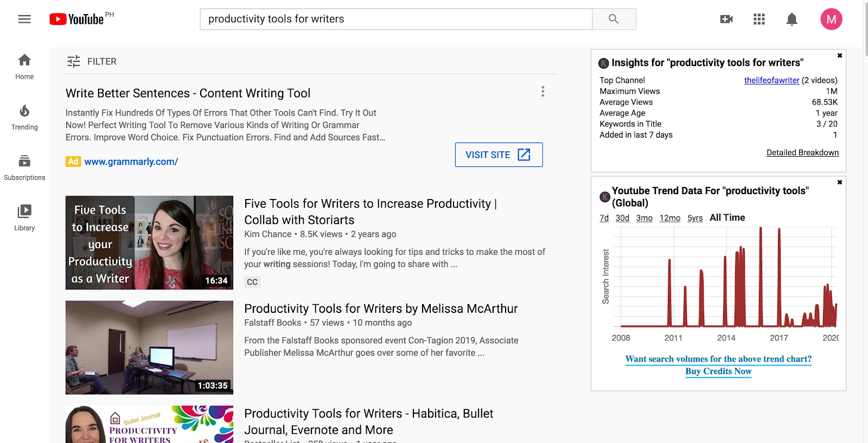Image resolution: width=868 pixels, height=443 pixels.
Task: Click the Want search volumes link
Action: tap(718, 359)
